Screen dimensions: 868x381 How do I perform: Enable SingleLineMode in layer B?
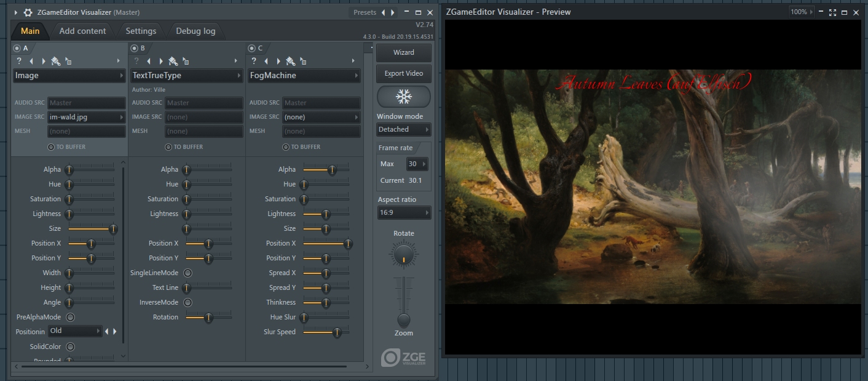[x=187, y=273]
